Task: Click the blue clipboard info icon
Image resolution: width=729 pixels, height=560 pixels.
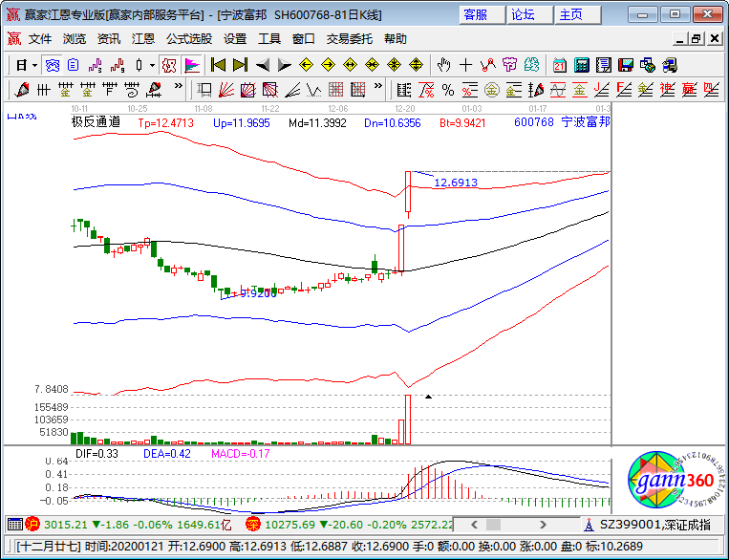Action: pyautogui.click(x=73, y=66)
